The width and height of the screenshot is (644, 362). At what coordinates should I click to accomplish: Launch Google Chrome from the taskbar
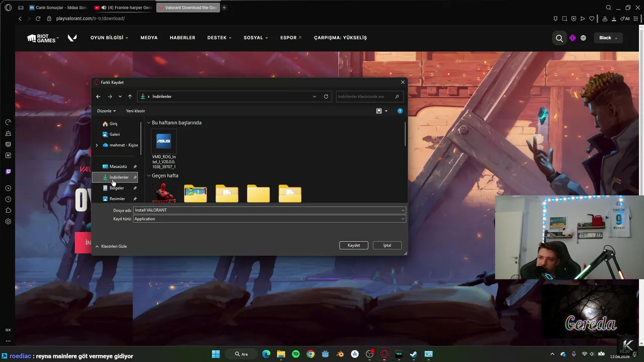tap(310, 354)
